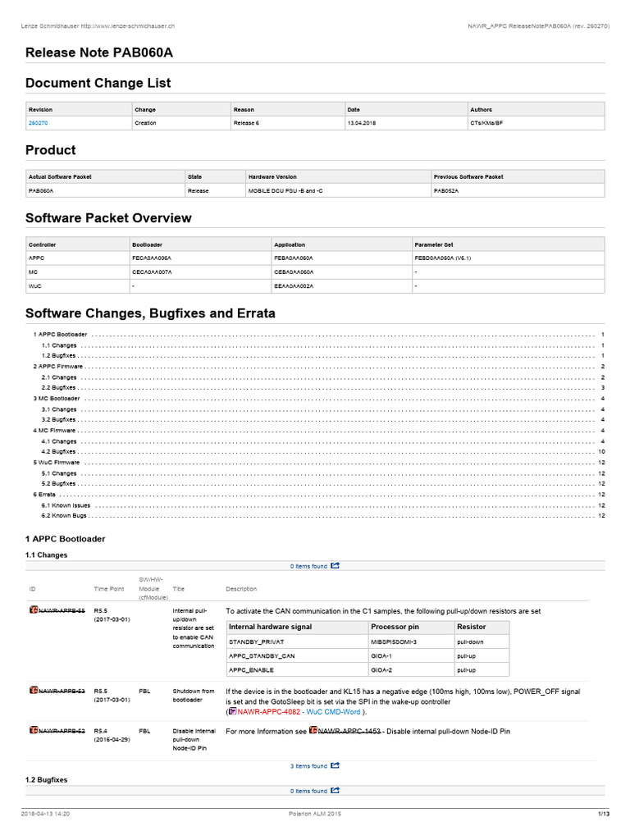Open the struck-through NAWR-APPC-1453 link
The height and width of the screenshot is (840, 630).
point(349,731)
